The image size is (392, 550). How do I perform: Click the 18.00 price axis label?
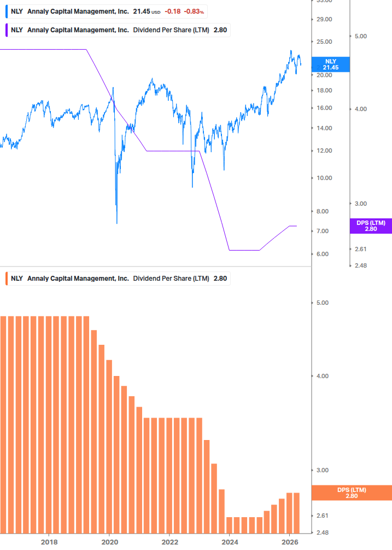pos(324,90)
